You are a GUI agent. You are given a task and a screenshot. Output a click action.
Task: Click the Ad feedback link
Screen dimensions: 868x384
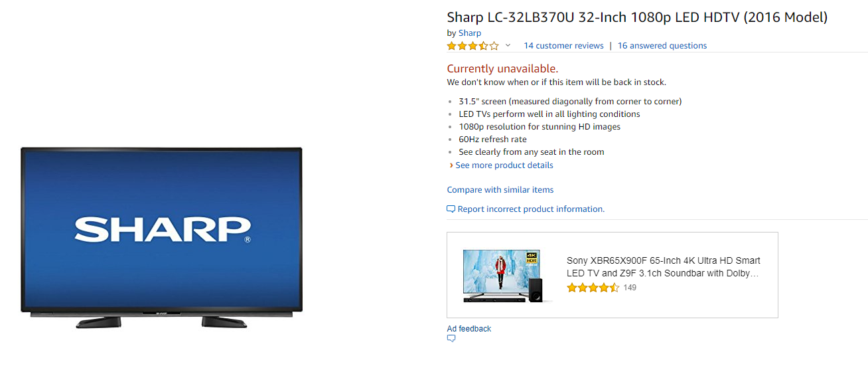[469, 329]
